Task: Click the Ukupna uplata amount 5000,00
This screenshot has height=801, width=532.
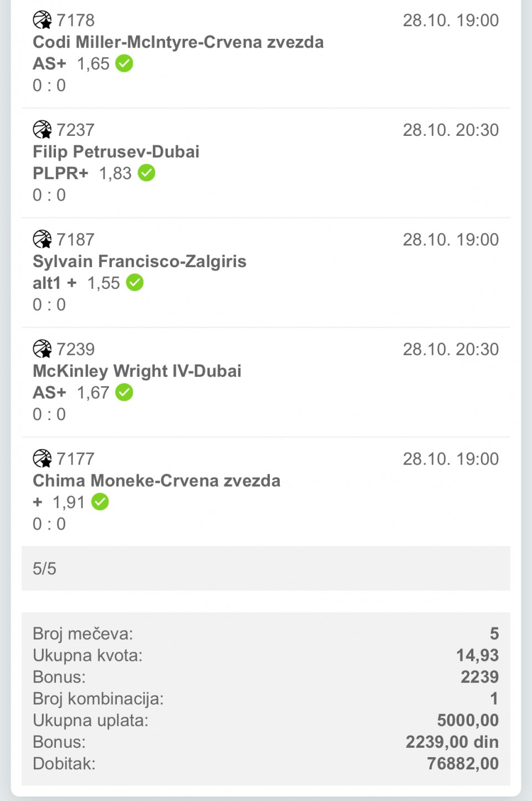Action: point(468,720)
